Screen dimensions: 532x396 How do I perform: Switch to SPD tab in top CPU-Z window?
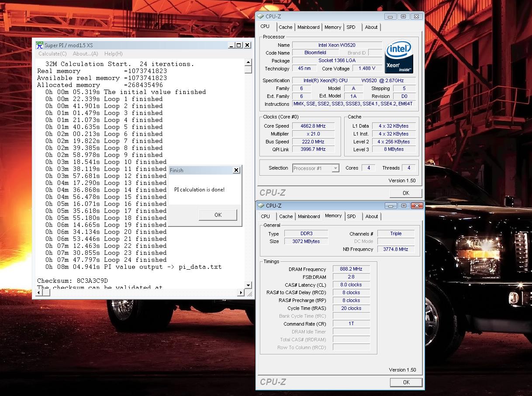pyautogui.click(x=351, y=27)
